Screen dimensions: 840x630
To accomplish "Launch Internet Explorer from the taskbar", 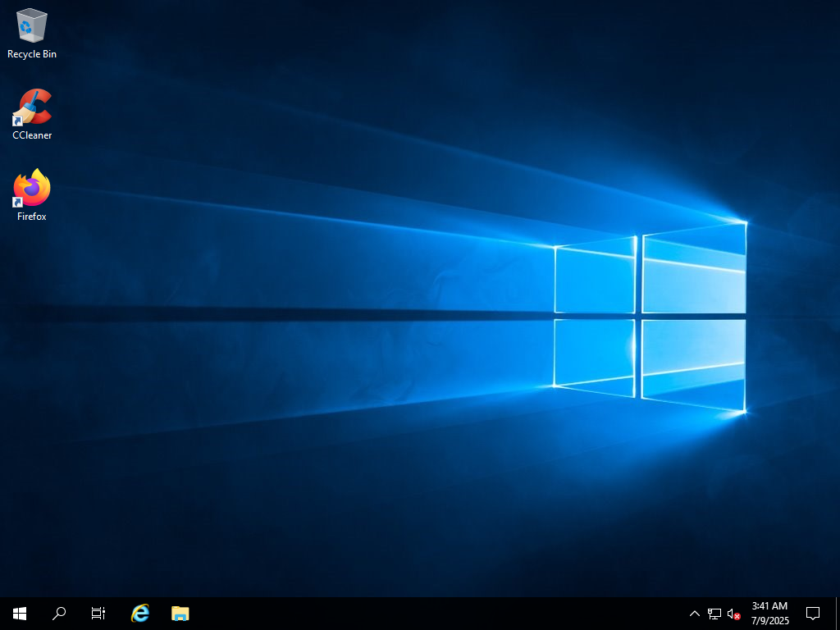I will (140, 614).
